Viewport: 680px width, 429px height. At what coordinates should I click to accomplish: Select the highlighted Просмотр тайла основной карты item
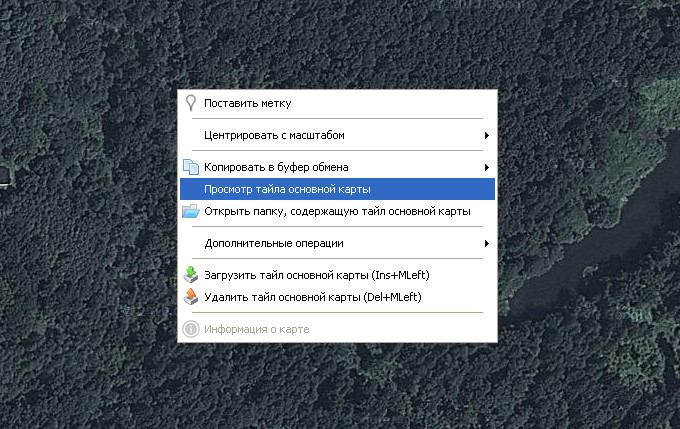point(287,189)
